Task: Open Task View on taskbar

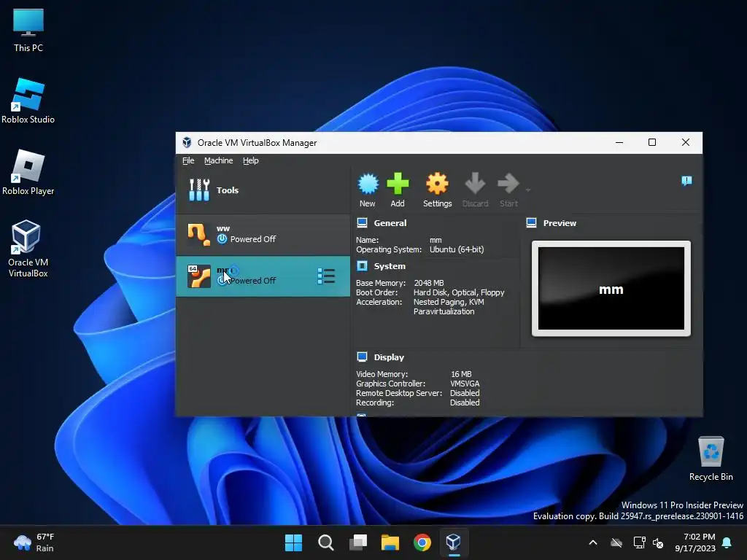Action: point(358,542)
